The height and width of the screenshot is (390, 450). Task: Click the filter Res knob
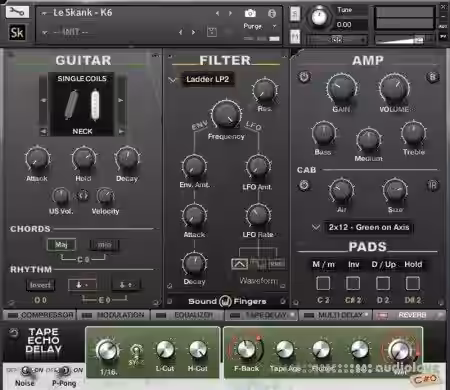(x=264, y=91)
